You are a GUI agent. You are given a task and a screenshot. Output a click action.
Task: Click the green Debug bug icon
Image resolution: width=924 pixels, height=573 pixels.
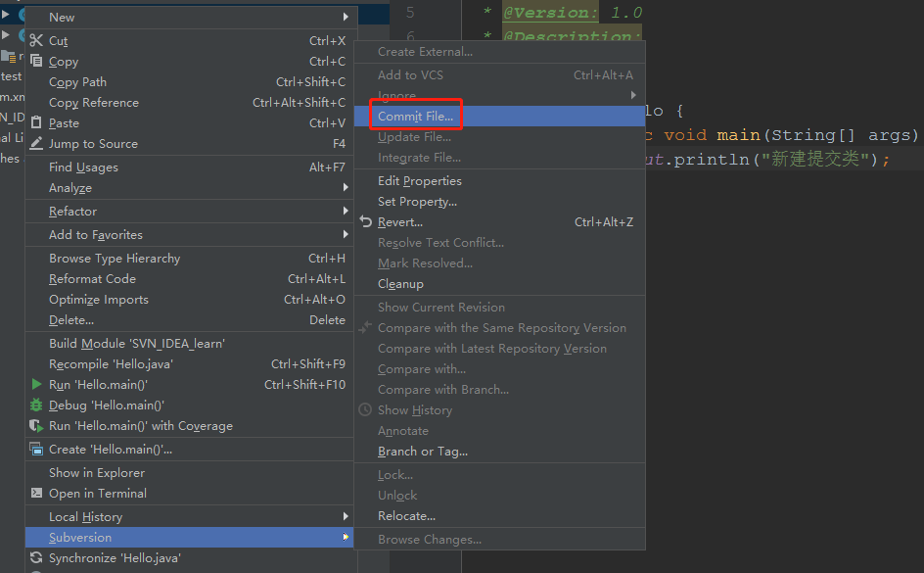tap(36, 405)
